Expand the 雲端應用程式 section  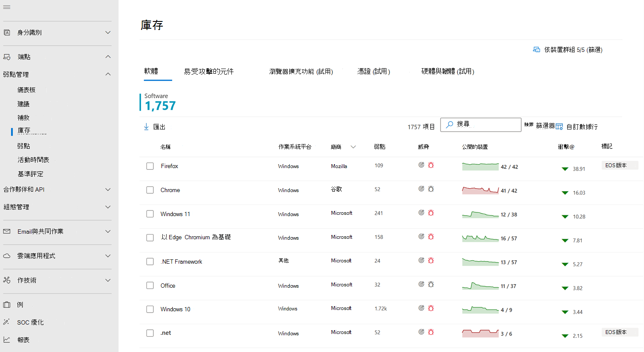pos(108,257)
